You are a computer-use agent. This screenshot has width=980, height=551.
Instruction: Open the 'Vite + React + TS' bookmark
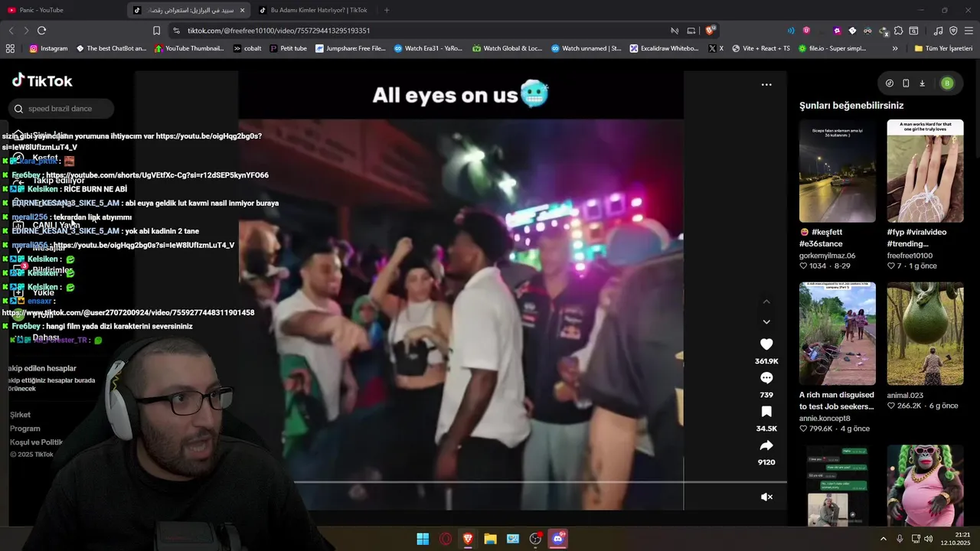point(761,48)
